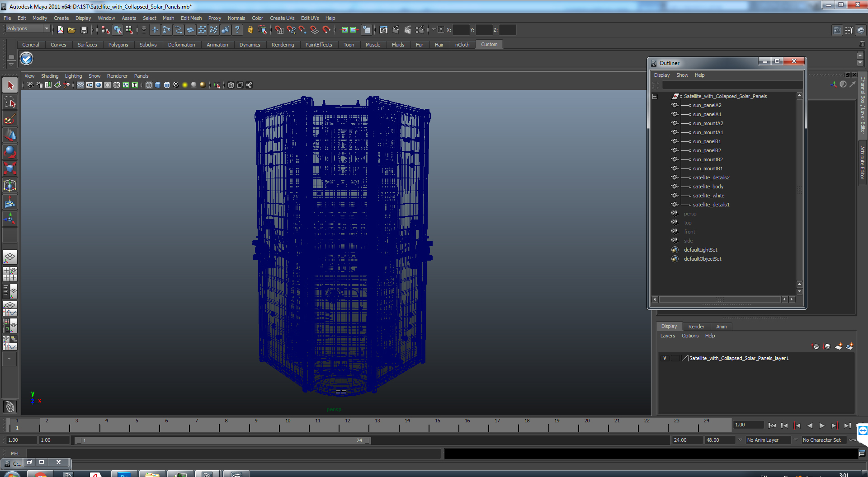This screenshot has width=868, height=477.
Task: Click the Outliner vertical scrollbar
Action: point(799,190)
